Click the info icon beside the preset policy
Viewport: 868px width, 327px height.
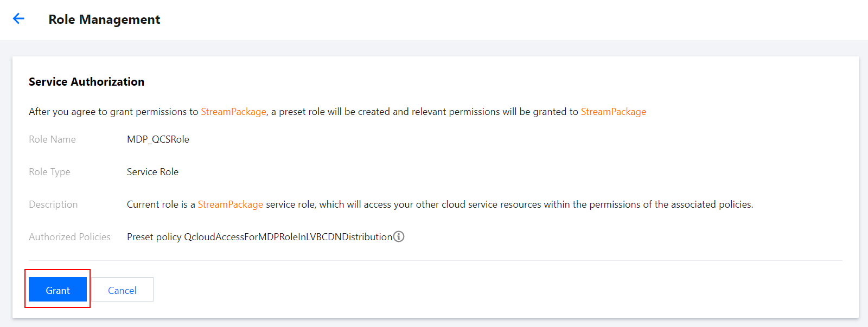point(399,236)
